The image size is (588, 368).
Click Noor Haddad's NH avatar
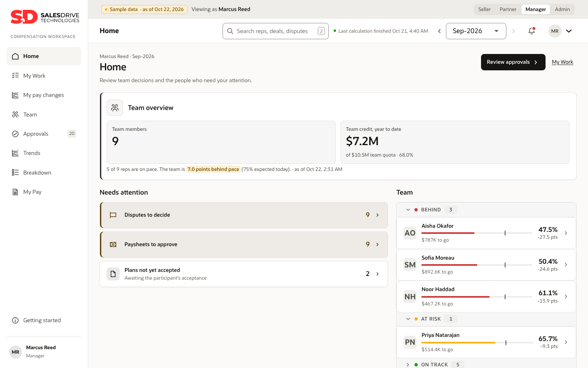(410, 296)
